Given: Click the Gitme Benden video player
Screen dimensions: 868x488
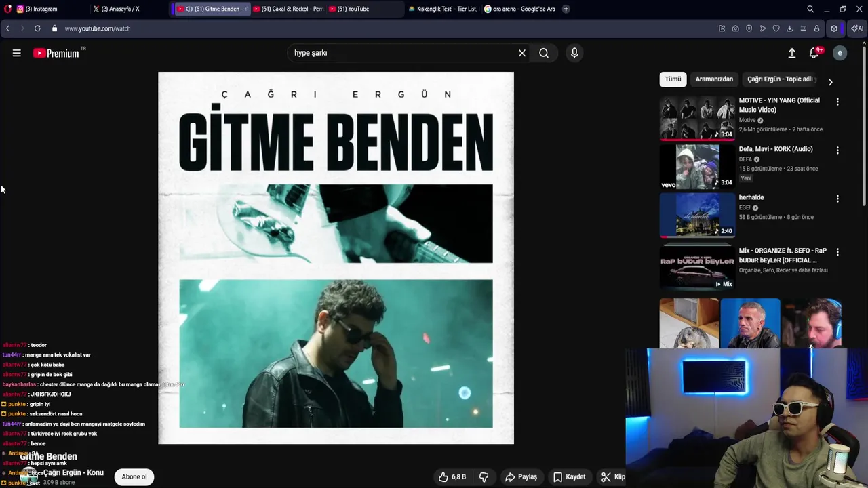Looking at the screenshot, I should click(336, 258).
